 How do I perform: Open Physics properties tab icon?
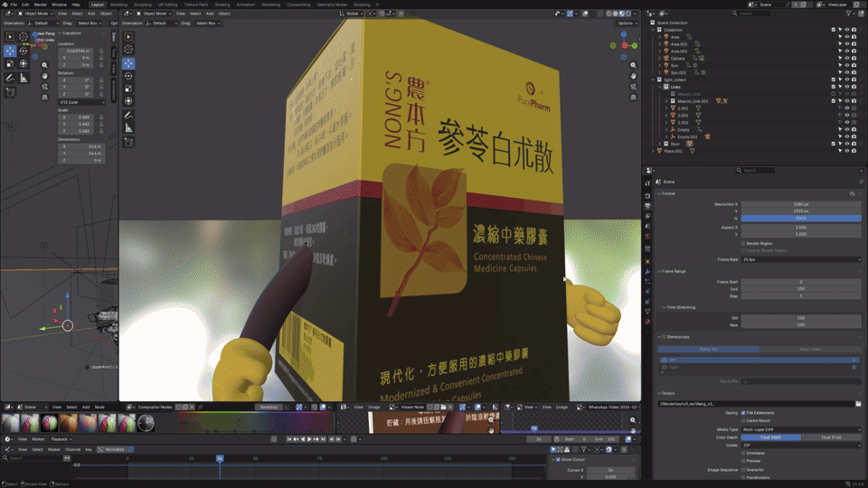tap(647, 292)
